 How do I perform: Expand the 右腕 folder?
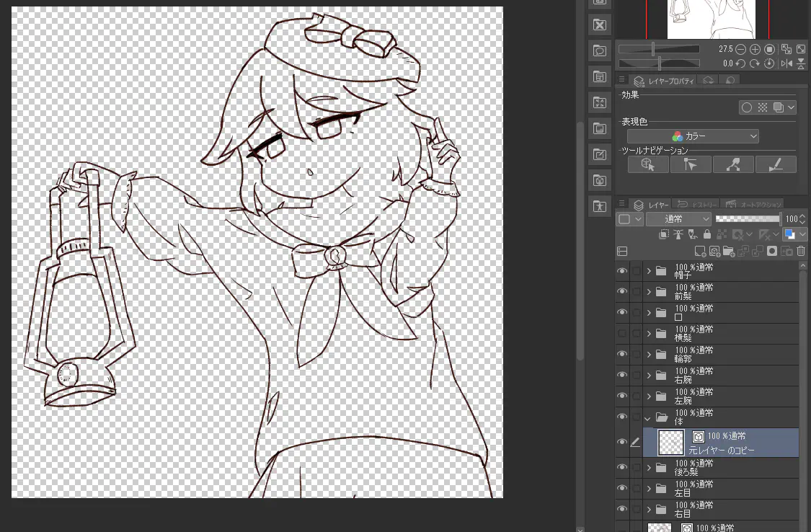649,376
